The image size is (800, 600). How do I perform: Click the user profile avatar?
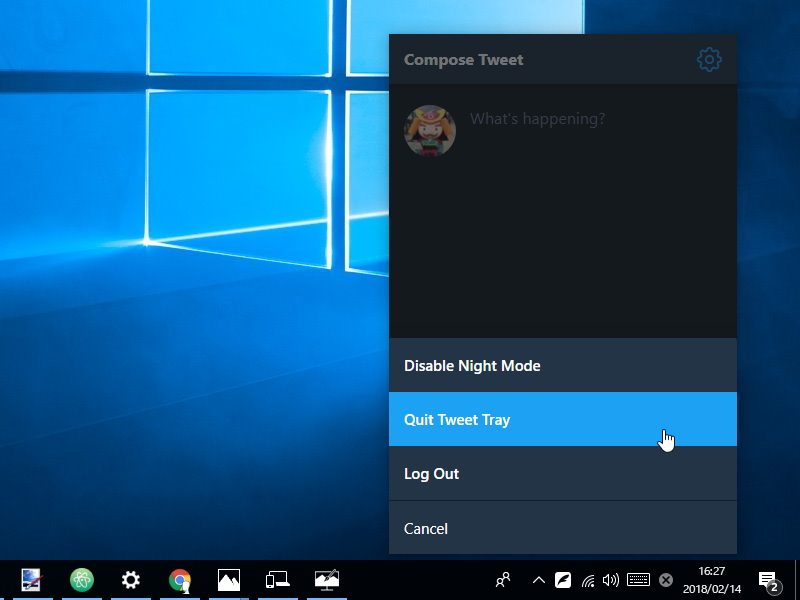430,131
